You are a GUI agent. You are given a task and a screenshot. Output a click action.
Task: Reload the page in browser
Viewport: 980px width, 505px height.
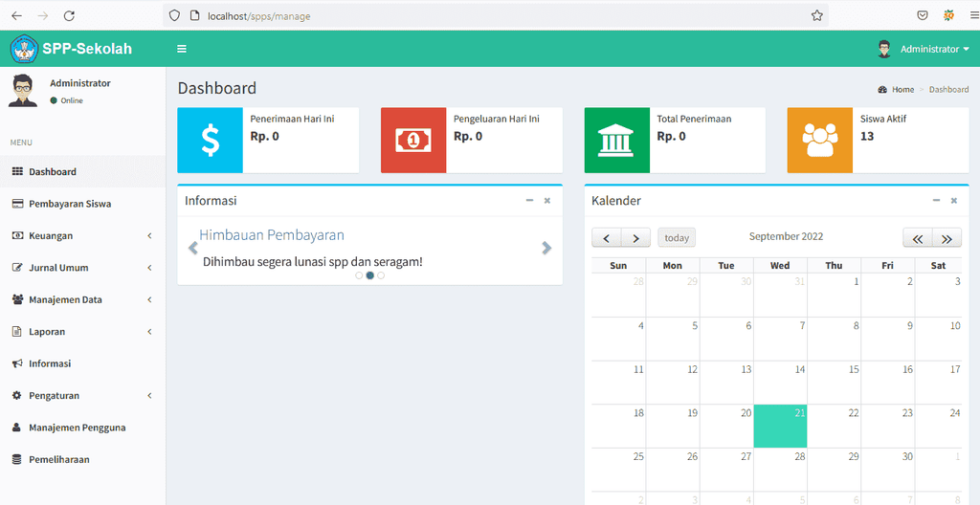69,16
